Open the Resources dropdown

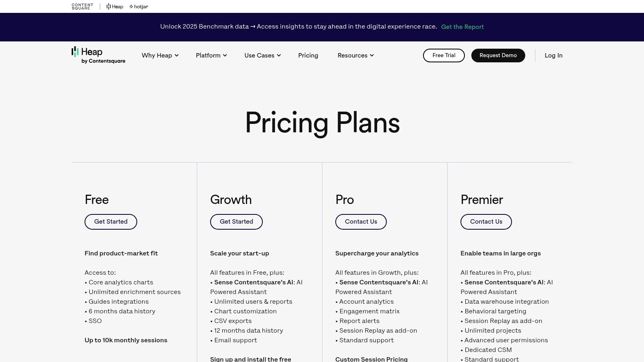[355, 56]
